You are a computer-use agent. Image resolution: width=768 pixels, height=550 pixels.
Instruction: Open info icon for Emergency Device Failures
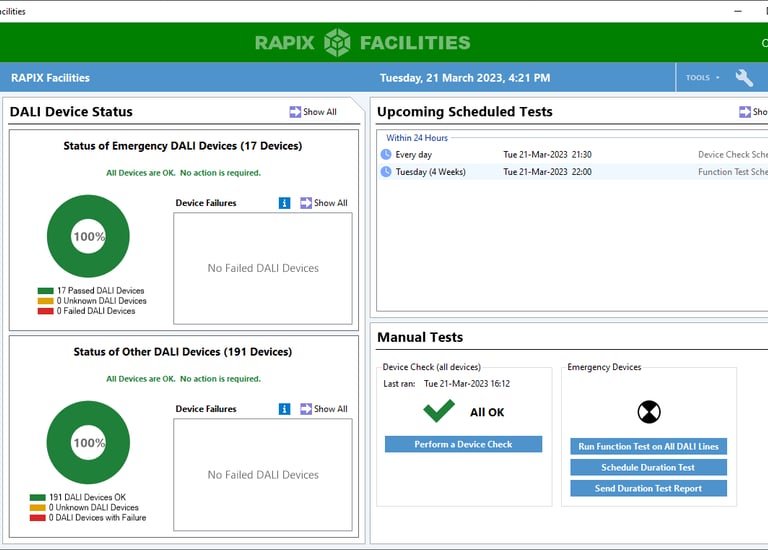[284, 203]
